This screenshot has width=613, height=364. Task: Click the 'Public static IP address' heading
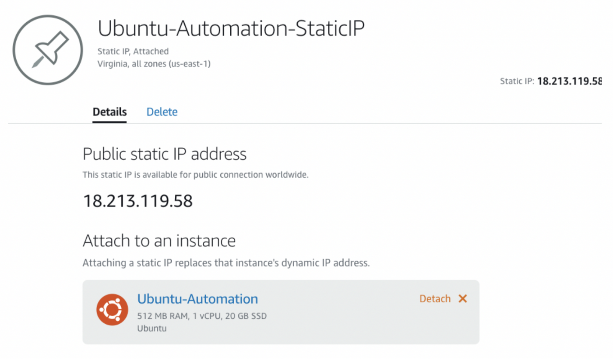(x=165, y=154)
